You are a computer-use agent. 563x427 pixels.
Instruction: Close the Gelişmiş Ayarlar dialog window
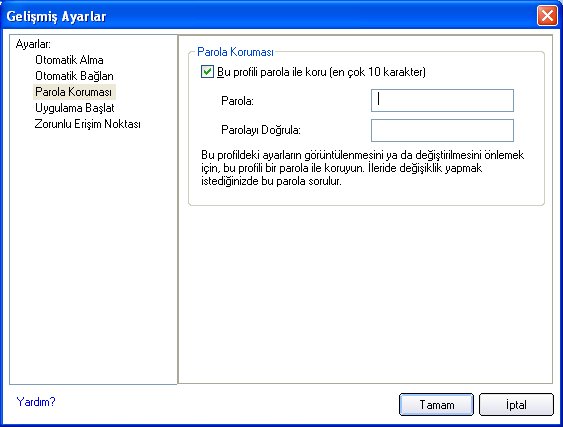[547, 16]
